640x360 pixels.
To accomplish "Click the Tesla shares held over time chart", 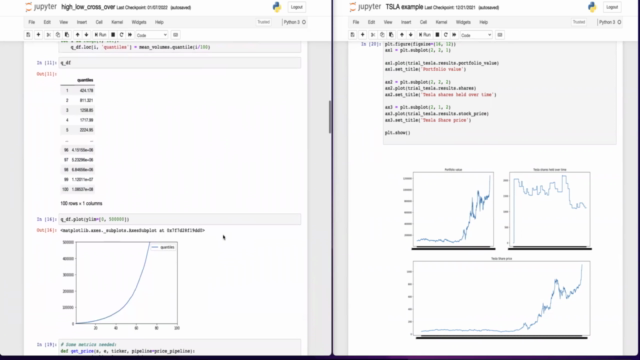I will [x=549, y=209].
